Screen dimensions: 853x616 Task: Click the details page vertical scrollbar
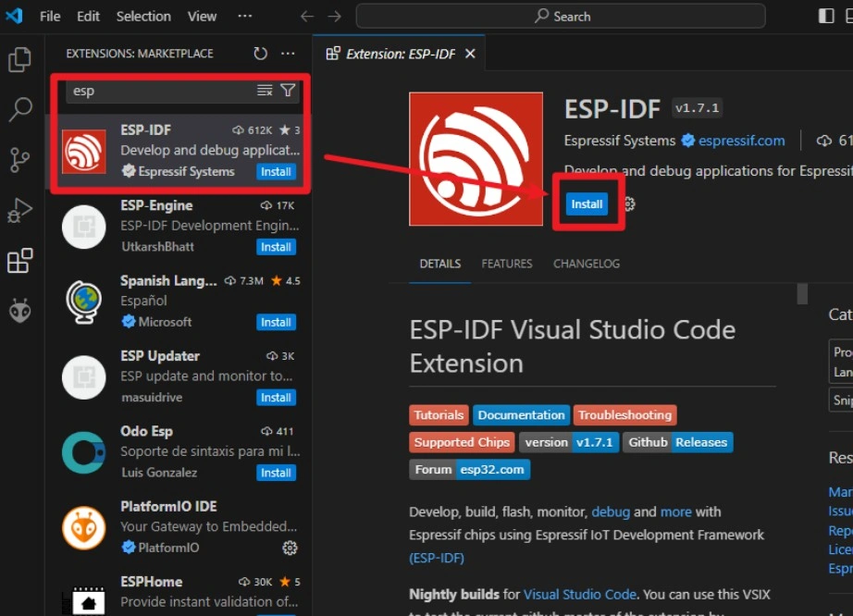click(802, 293)
